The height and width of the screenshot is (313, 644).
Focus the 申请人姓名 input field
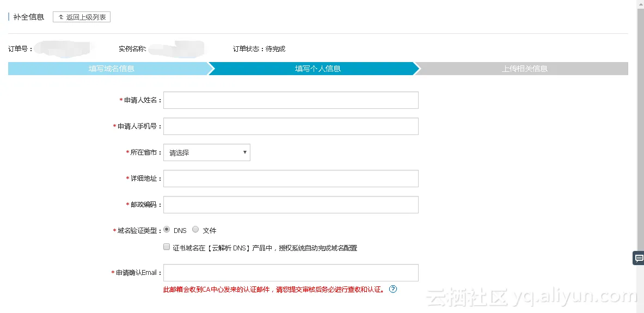coord(291,100)
